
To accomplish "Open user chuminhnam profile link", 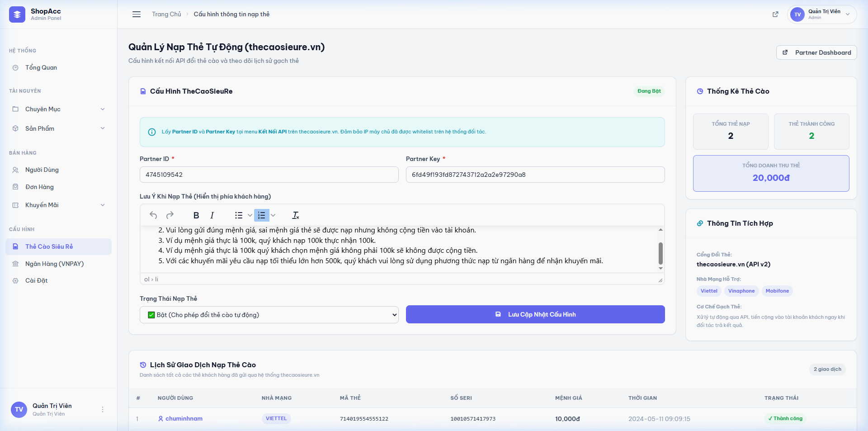I will pyautogui.click(x=180, y=419).
